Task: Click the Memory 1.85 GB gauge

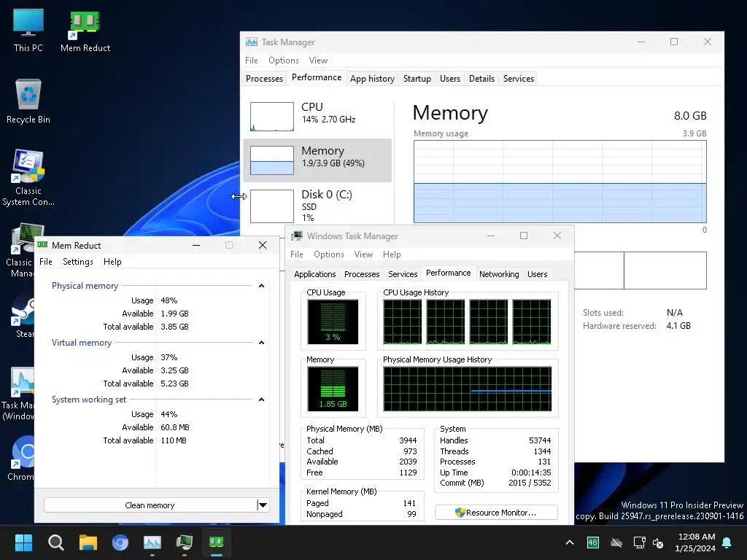Action: point(333,389)
